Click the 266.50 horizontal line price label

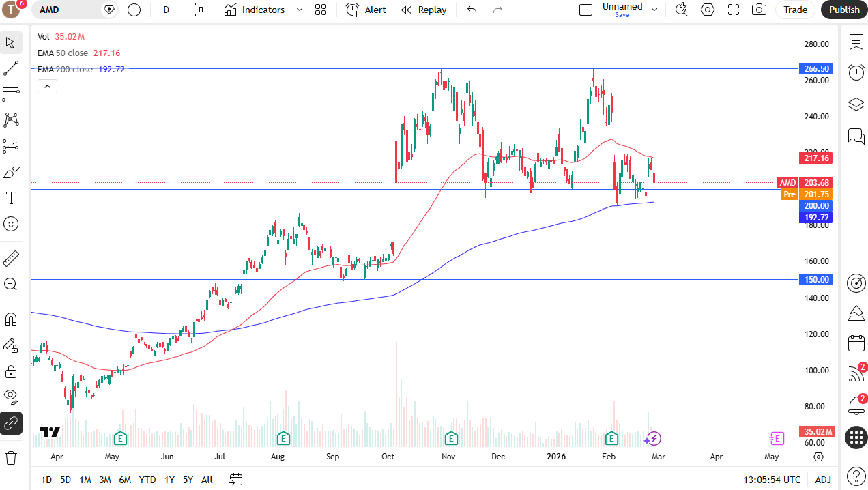(815, 69)
